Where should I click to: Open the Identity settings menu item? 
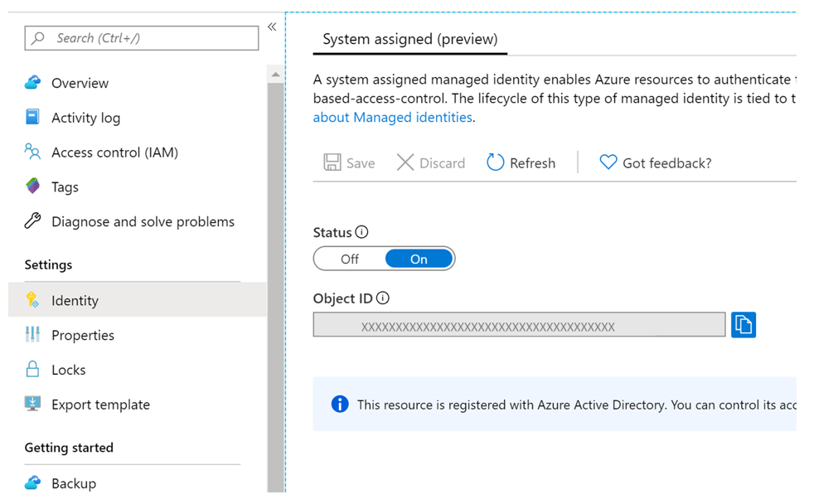(x=75, y=300)
